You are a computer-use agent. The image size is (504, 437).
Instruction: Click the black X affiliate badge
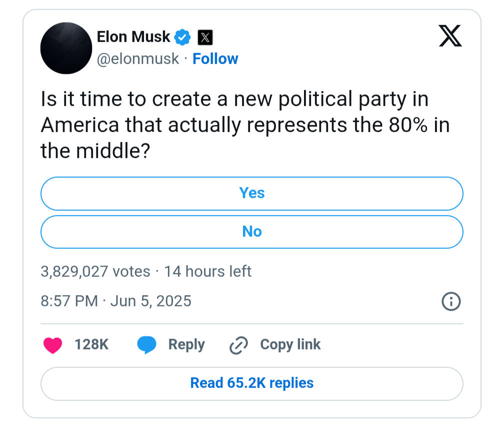pos(205,38)
